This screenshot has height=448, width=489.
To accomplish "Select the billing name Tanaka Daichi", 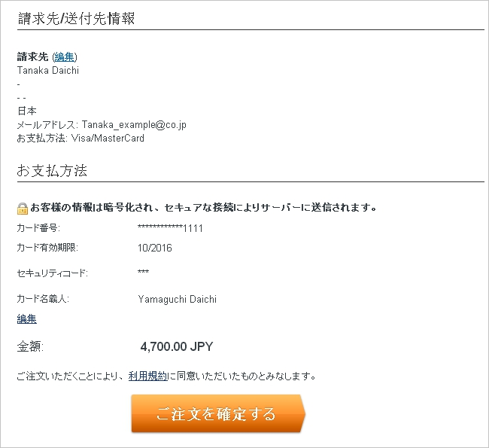I will [47, 71].
